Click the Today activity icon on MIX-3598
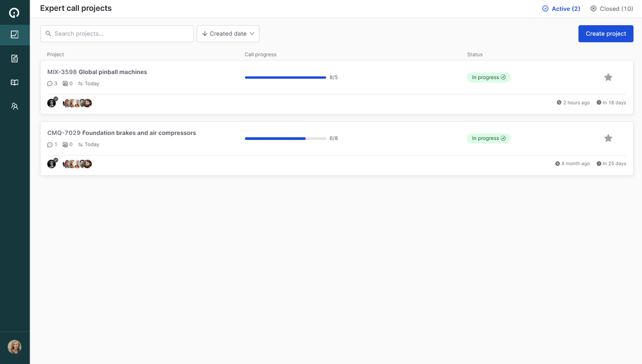 (80, 83)
